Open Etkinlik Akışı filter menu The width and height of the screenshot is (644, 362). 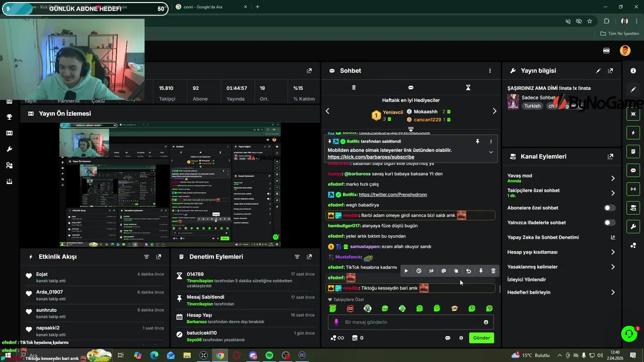pyautogui.click(x=146, y=256)
